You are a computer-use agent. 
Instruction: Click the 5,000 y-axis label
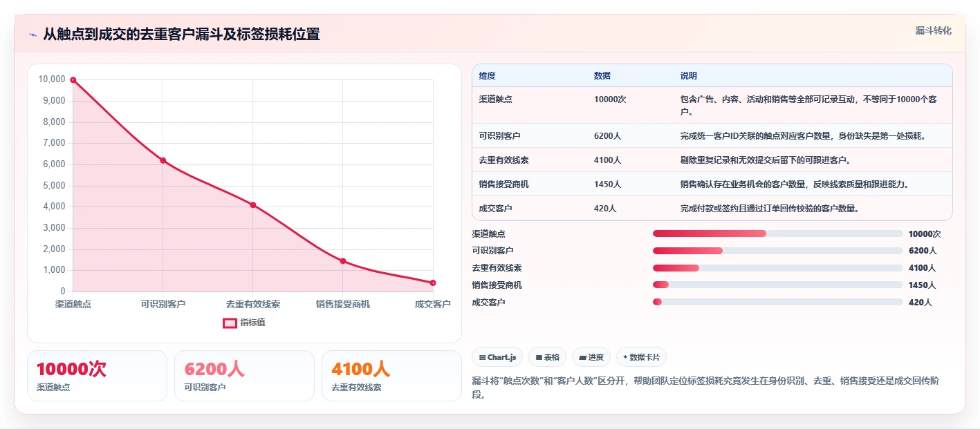click(54, 186)
